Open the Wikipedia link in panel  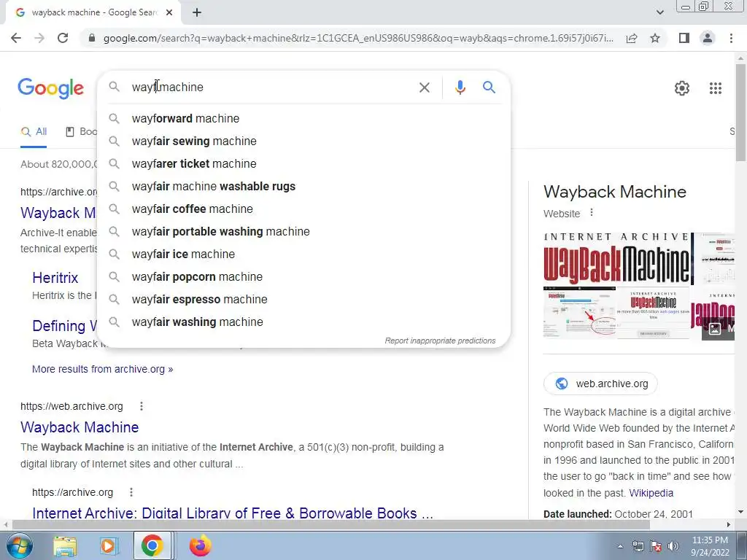coord(651,493)
